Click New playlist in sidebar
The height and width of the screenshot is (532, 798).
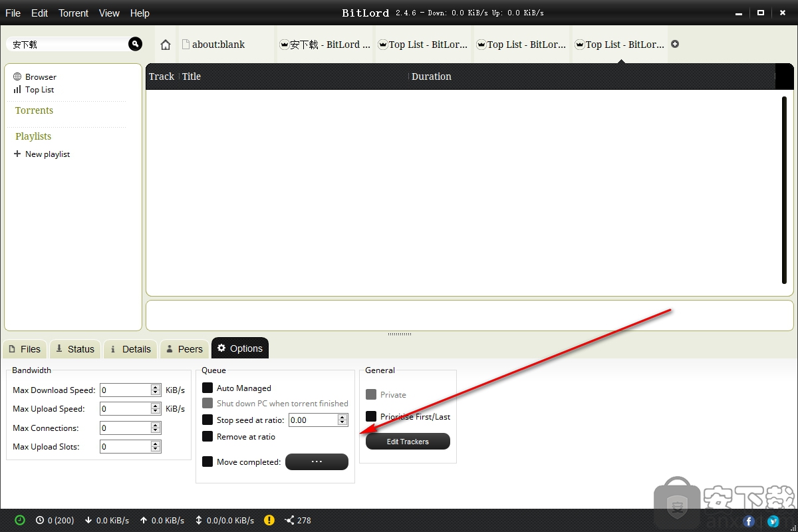(x=47, y=154)
